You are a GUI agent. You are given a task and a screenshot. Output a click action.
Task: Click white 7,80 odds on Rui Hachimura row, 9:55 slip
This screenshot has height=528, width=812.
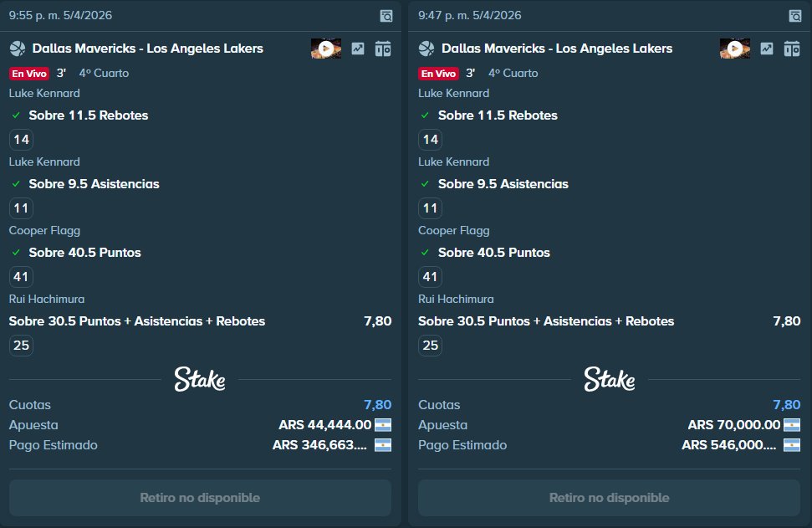click(x=377, y=321)
